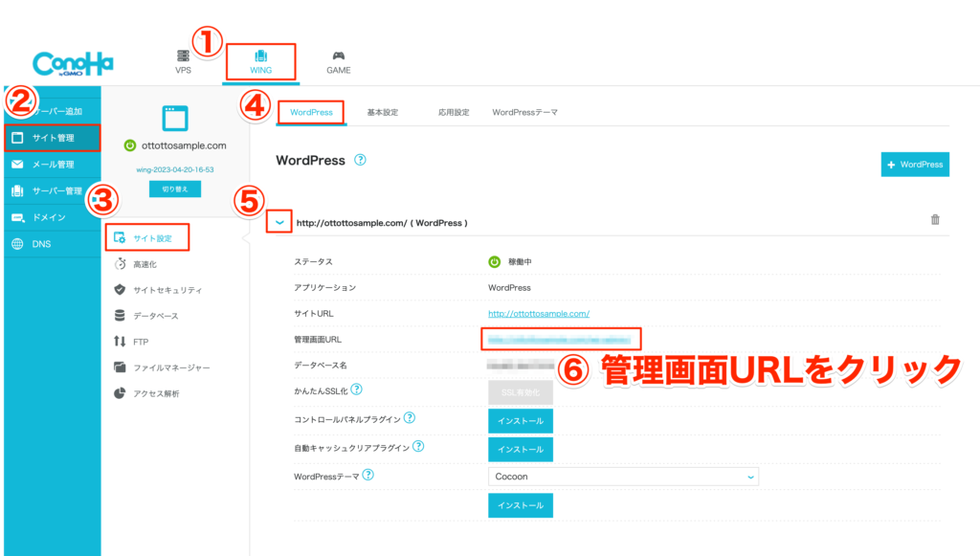Click the + WordPress add button

(915, 165)
